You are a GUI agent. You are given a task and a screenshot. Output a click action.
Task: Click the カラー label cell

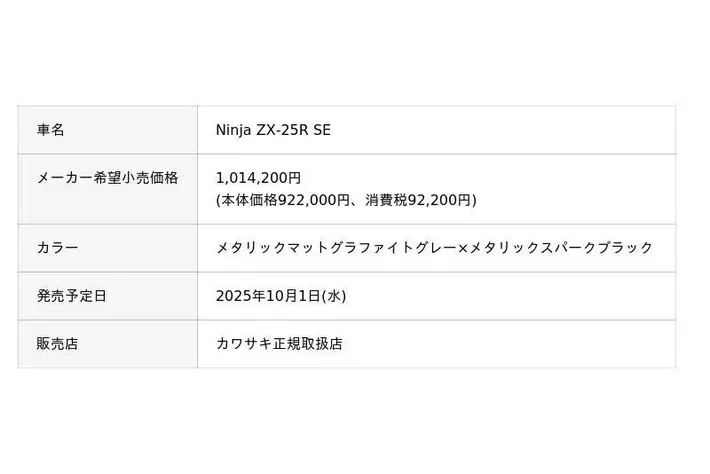[x=57, y=248]
